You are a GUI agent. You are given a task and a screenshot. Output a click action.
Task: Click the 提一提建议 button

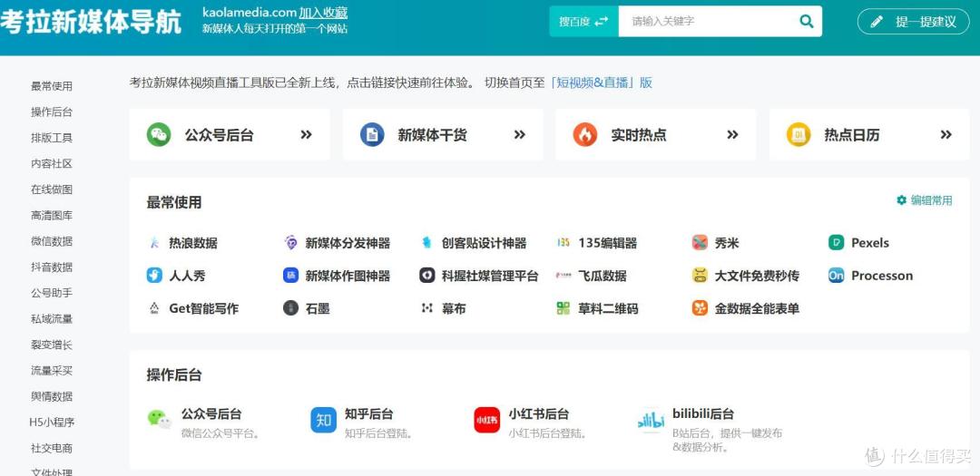point(913,21)
